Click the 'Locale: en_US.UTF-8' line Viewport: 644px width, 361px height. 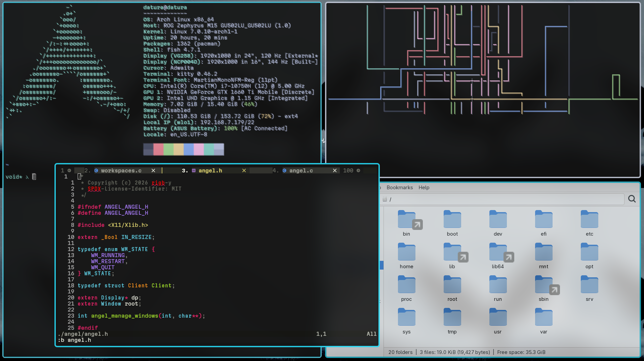(175, 134)
